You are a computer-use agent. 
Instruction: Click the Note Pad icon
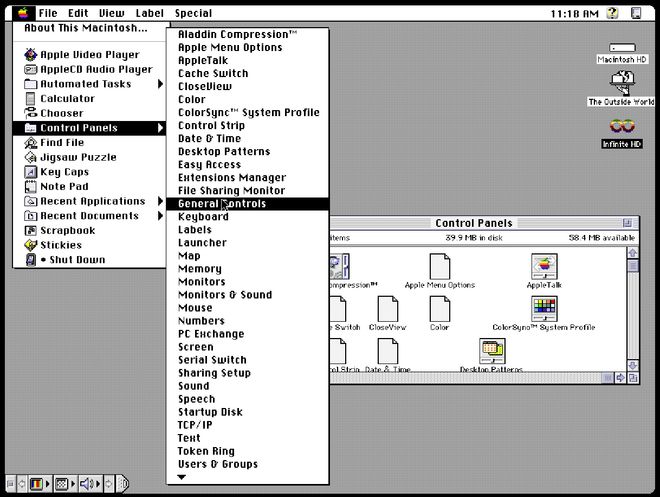coord(31,186)
